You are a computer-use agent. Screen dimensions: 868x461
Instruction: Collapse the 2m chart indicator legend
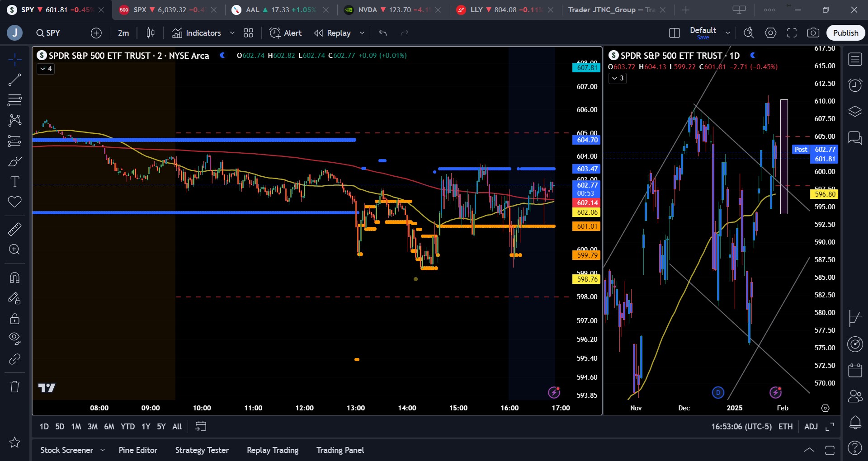tap(46, 69)
